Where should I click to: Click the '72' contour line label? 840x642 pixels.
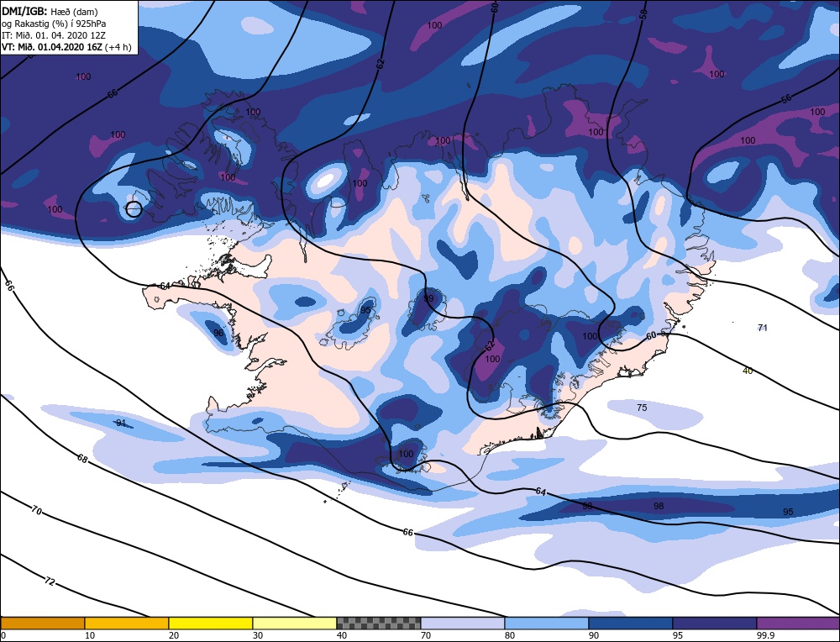point(50,581)
